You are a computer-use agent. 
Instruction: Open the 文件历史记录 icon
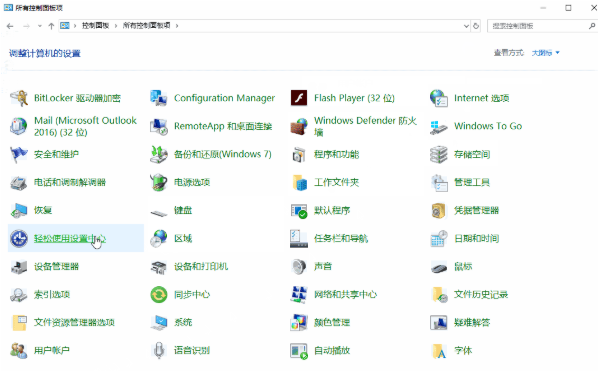[439, 295]
